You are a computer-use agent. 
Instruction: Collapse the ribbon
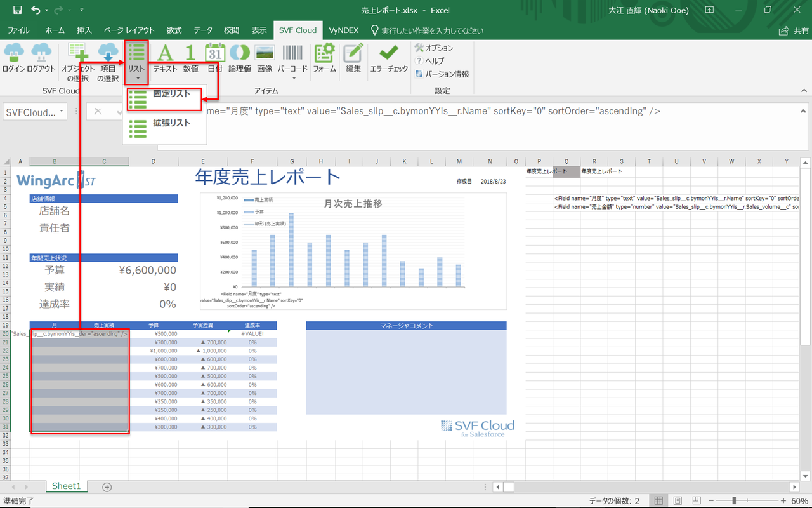pos(802,91)
